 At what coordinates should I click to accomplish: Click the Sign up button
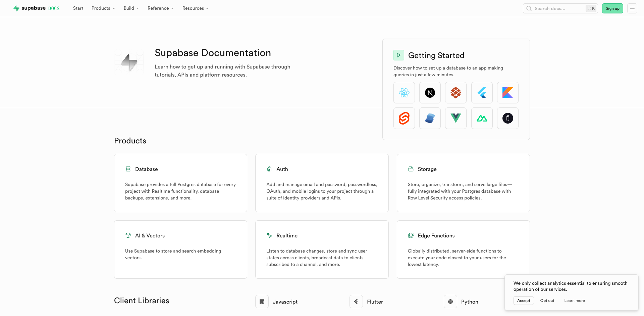pyautogui.click(x=612, y=8)
